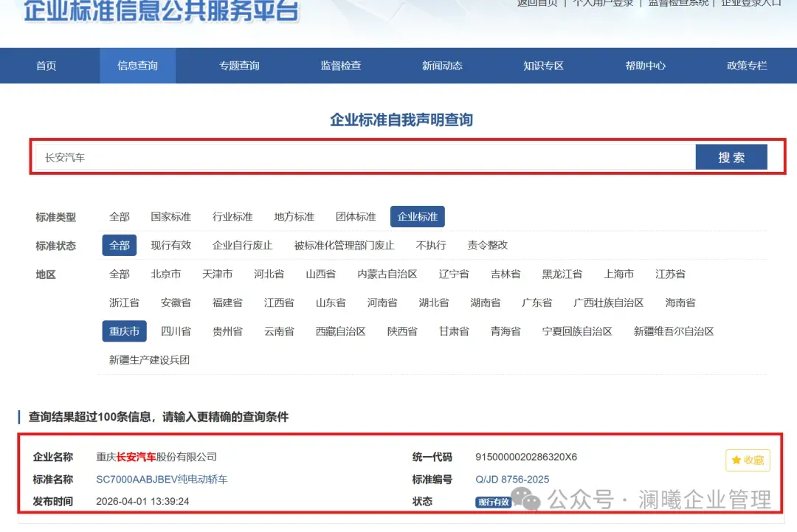Click the 收藏 star button

[x=748, y=460]
